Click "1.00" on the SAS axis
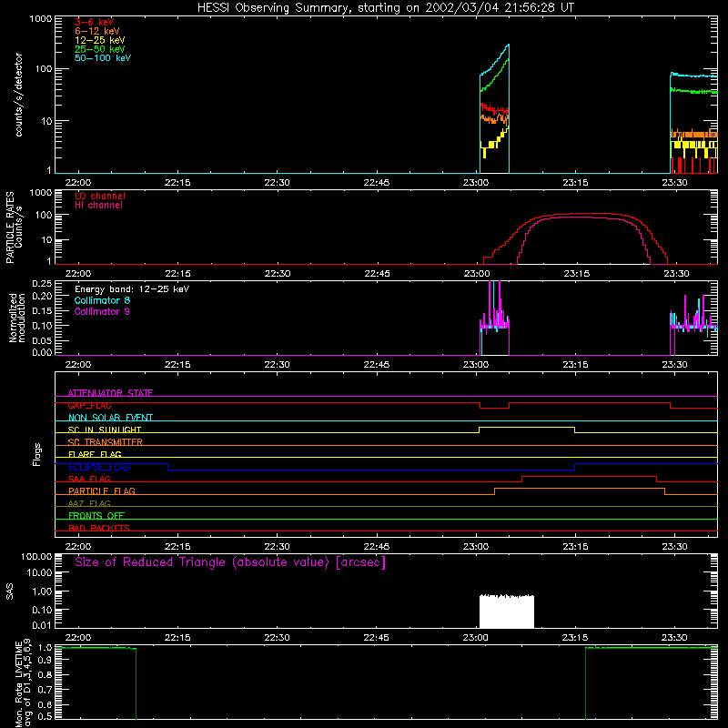Viewport: 728px width, 728px height. (x=42, y=591)
